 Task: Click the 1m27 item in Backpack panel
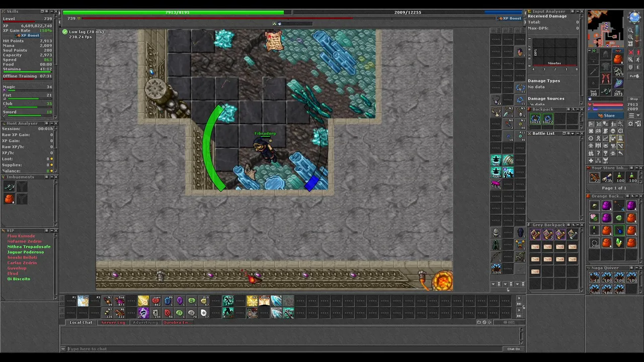click(x=548, y=119)
